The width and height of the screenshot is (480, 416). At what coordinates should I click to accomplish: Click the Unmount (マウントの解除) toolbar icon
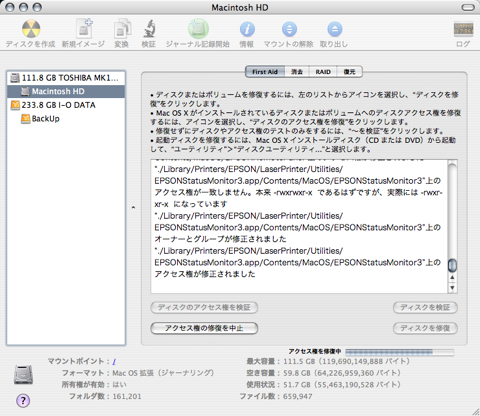289,29
